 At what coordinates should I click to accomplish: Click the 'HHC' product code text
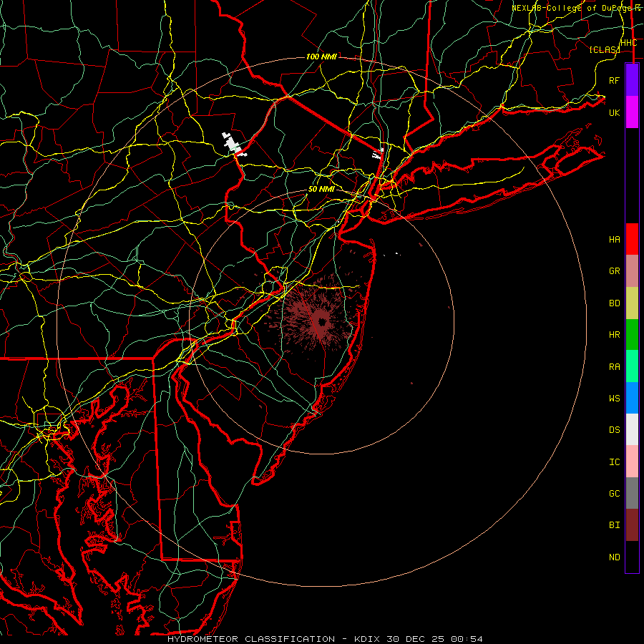(x=628, y=43)
